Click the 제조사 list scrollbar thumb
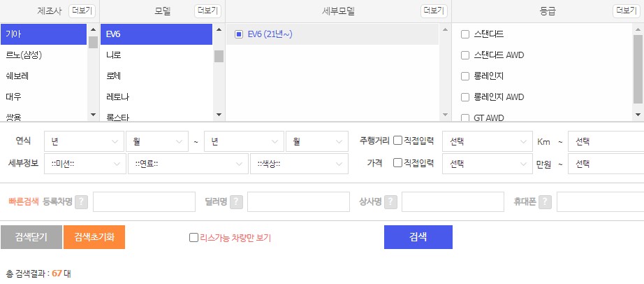Image resolution: width=644 pixels, height=284 pixels. (93, 42)
